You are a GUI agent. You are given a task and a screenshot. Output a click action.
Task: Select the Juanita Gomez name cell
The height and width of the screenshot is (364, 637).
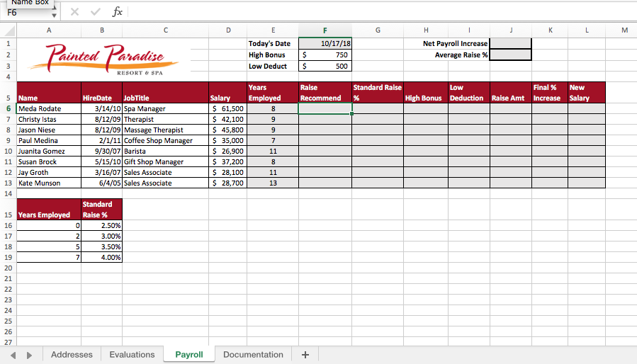(49, 151)
